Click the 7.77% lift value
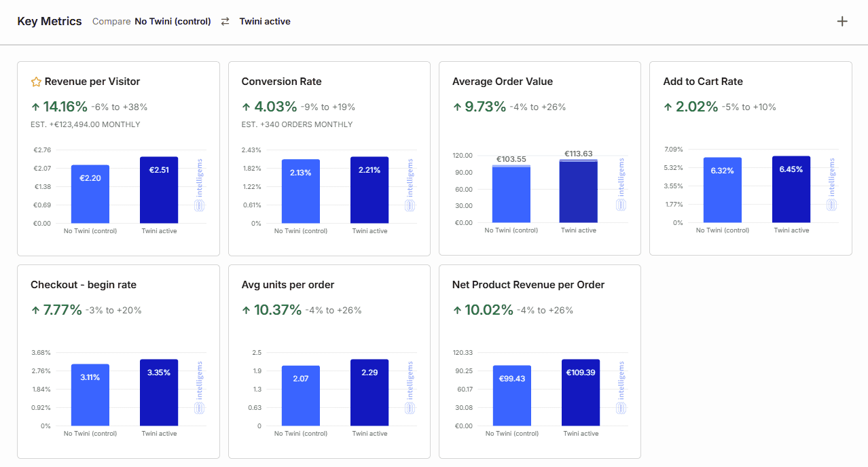 (62, 310)
